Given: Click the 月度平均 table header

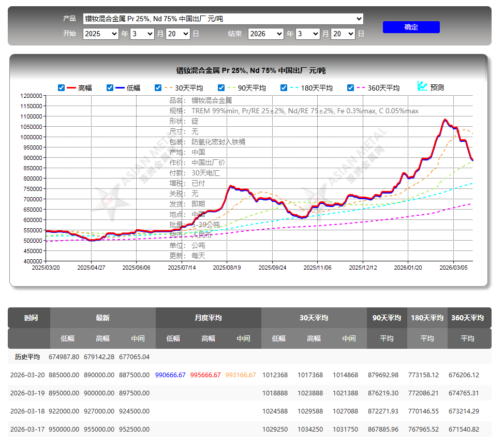Looking at the screenshot, I should (209, 318).
